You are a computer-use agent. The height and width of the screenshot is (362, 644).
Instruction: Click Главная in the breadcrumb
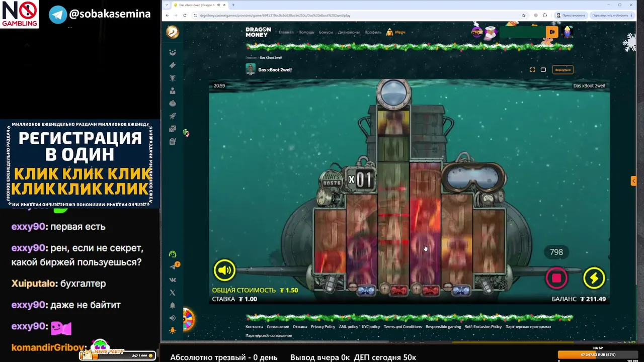[251, 58]
